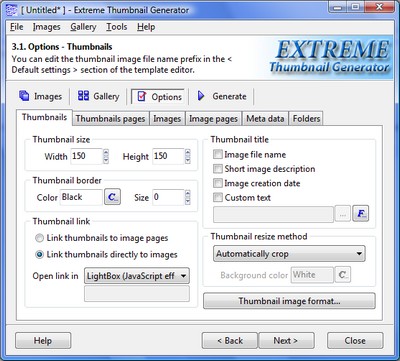The height and width of the screenshot is (361, 400).
Task: Switch to the Images options tab
Action: pos(167,119)
